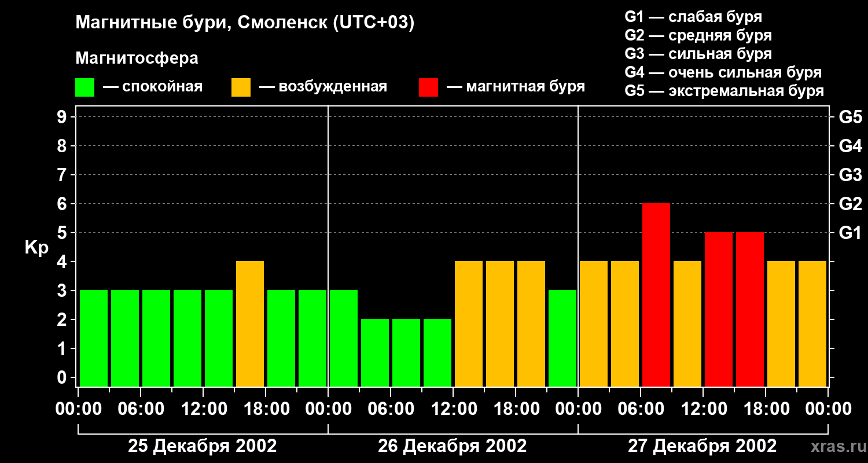Image resolution: width=868 pixels, height=463 pixels.
Task: Click the green calm magnetosphere legend swatch
Action: 84,87
